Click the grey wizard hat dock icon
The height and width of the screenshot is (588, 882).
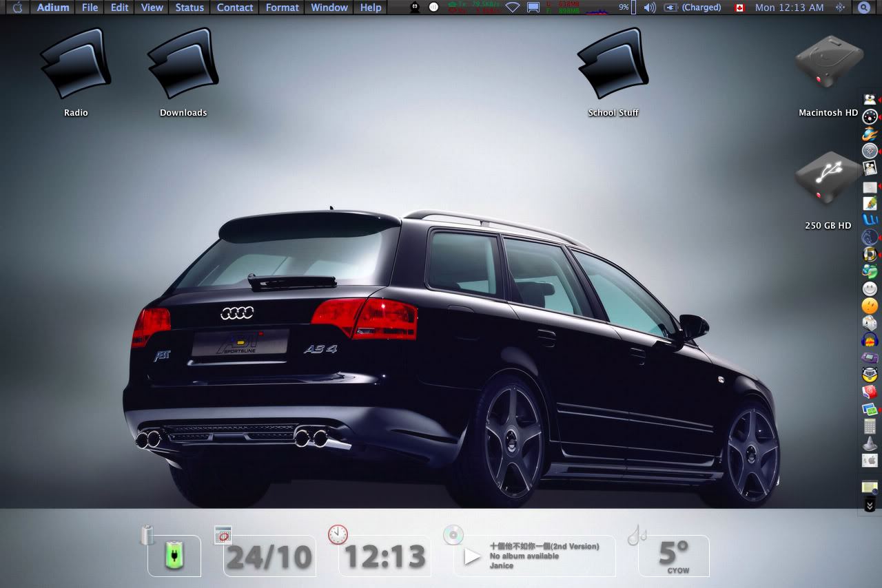click(x=870, y=443)
